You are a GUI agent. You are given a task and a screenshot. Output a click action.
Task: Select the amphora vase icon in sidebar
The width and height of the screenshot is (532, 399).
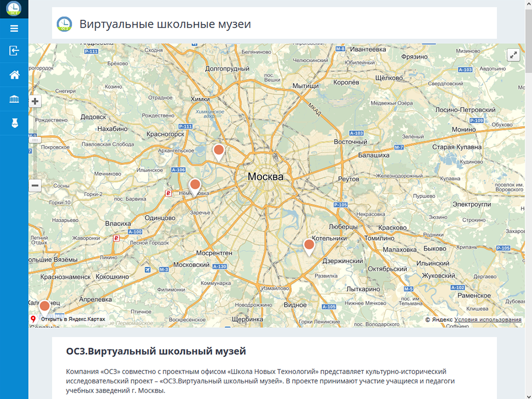tap(15, 123)
